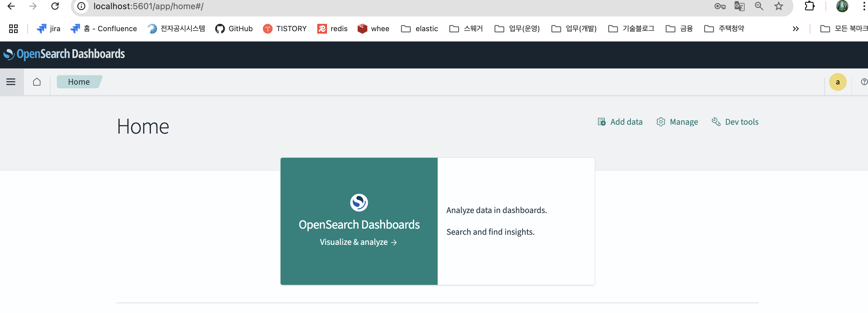
Task: Expand the 스웨거 bookmark folder
Action: click(466, 29)
